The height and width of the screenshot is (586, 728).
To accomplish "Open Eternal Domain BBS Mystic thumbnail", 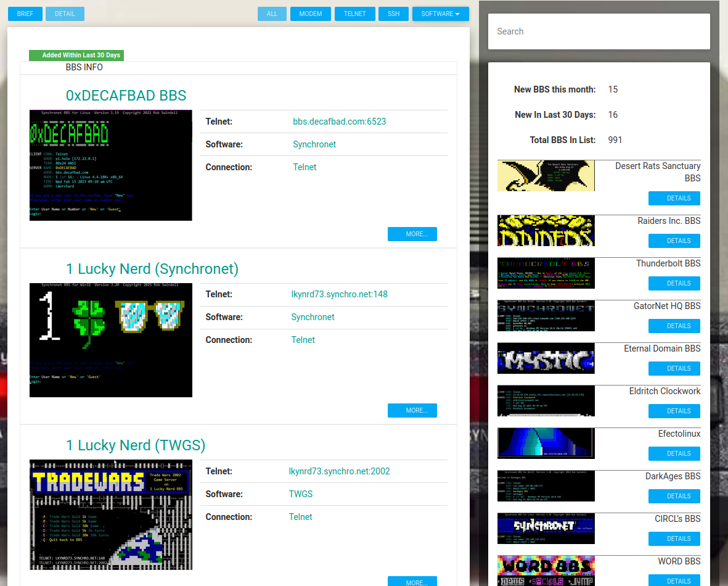I will click(546, 358).
